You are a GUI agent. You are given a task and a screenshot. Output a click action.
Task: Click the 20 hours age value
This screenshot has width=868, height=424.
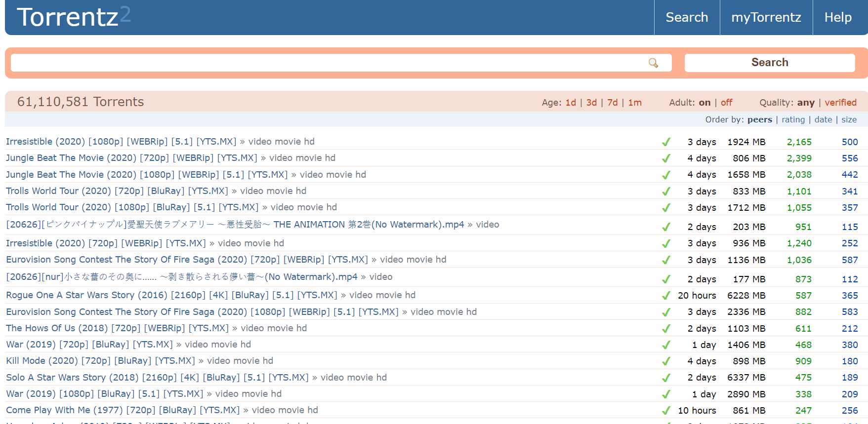(697, 296)
